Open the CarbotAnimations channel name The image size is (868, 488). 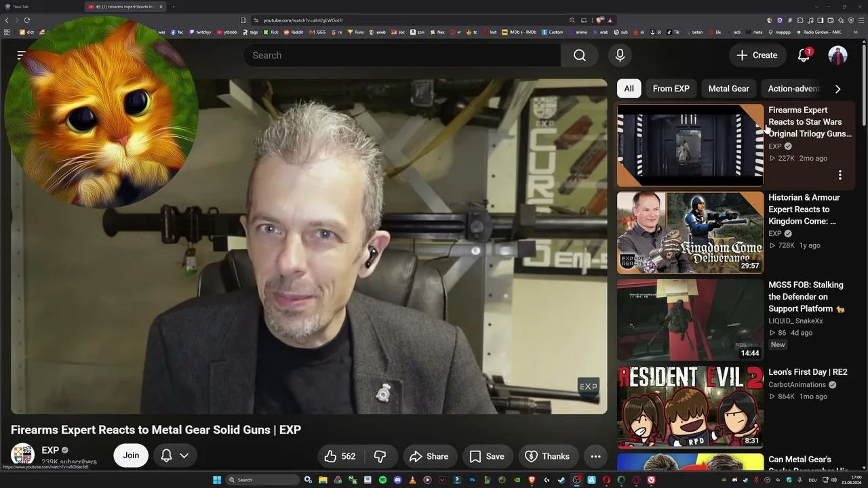tap(797, 385)
